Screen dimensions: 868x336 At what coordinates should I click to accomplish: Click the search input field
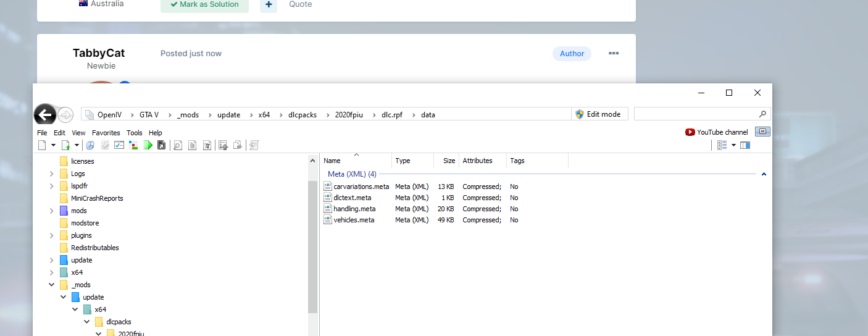[695, 114]
